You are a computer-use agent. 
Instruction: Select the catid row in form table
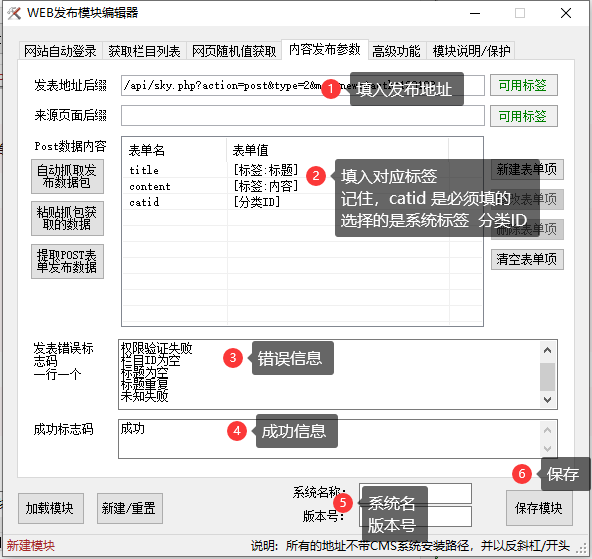pos(302,202)
